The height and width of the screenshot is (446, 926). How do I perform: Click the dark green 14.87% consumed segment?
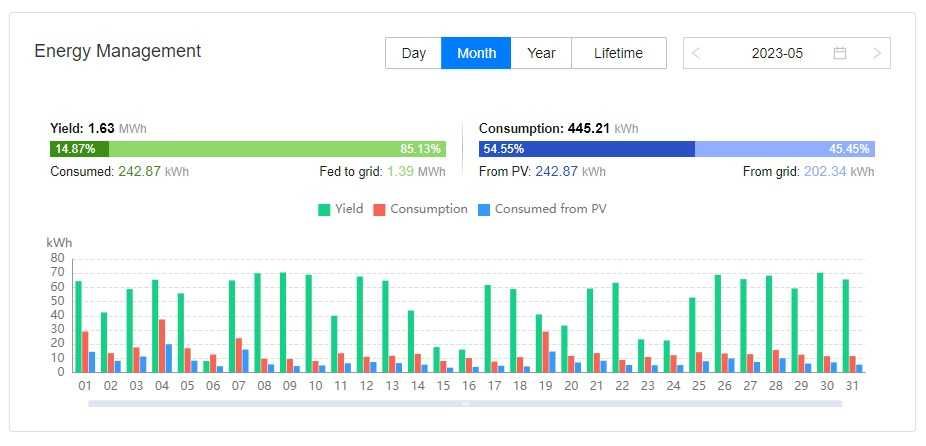(x=79, y=149)
